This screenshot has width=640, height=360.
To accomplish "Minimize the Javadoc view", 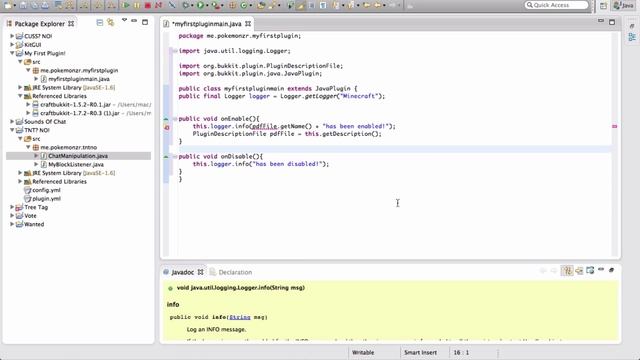I will (x=601, y=269).
